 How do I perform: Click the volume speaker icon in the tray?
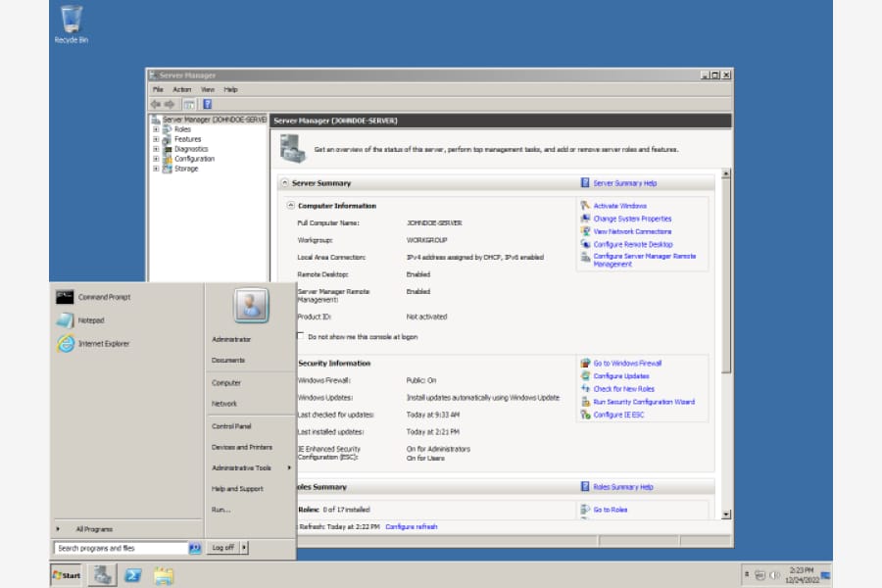tap(774, 575)
